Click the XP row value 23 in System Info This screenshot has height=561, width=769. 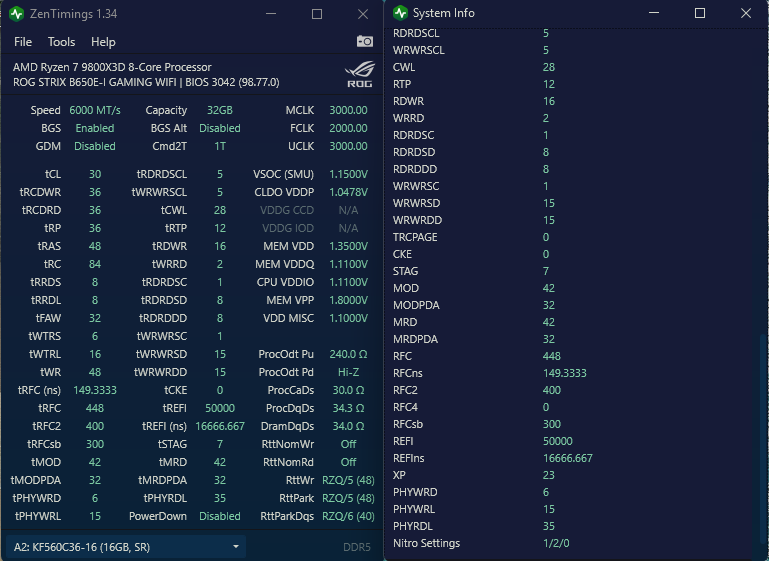[x=548, y=475]
